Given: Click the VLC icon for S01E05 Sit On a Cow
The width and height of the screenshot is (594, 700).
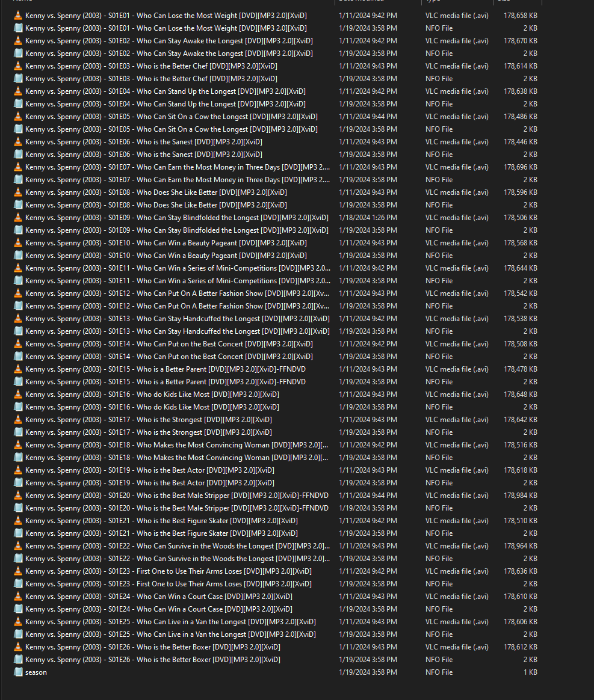Looking at the screenshot, I should click(18, 116).
